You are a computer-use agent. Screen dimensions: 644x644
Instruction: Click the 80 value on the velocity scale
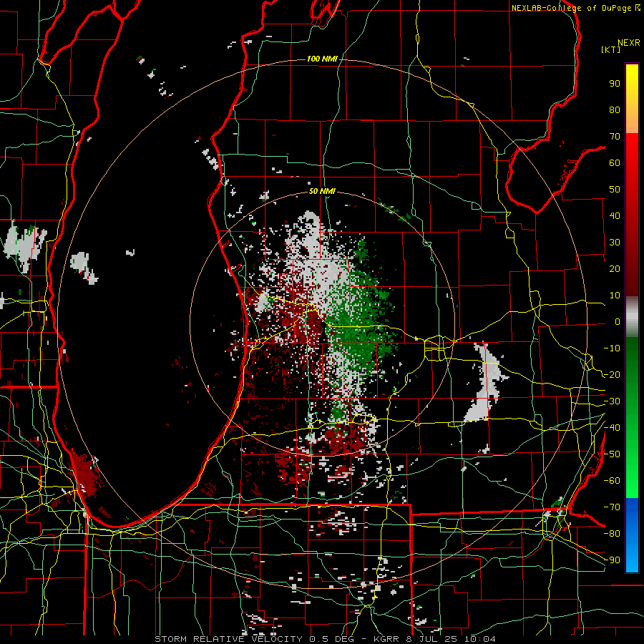[x=615, y=109]
